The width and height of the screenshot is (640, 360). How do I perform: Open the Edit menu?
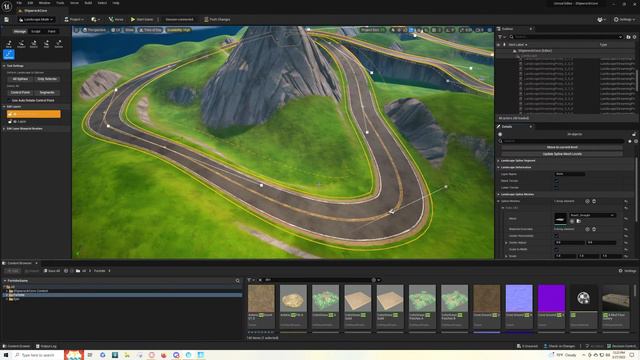[30, 3]
